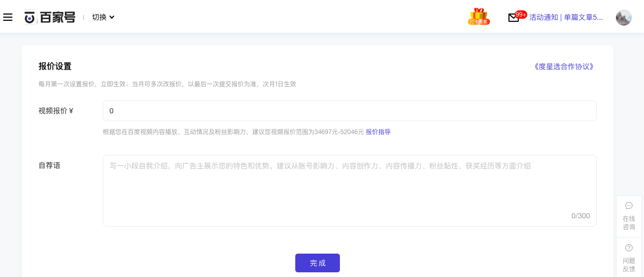Click the 视频报价 ¥ field label
Viewport: 644px width, 277px height.
[x=56, y=111]
